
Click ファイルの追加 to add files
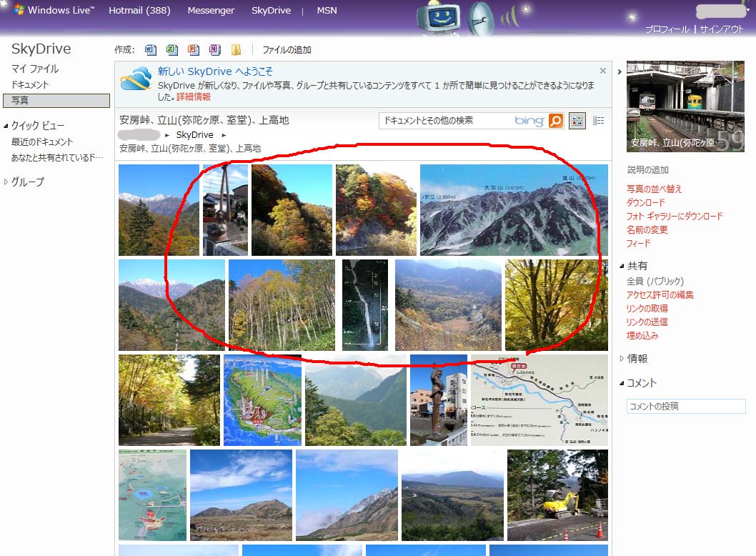point(287,50)
